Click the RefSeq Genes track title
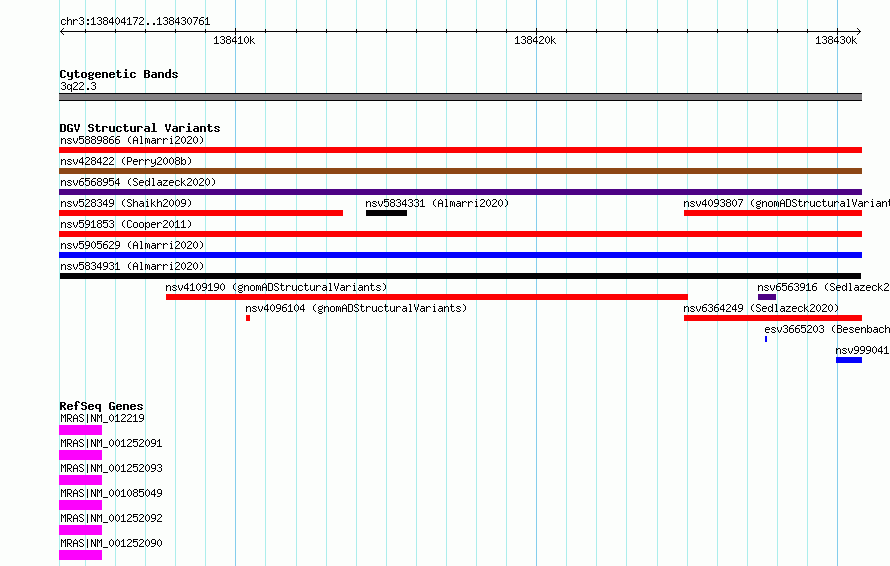Image resolution: width=890 pixels, height=566 pixels. click(x=101, y=406)
